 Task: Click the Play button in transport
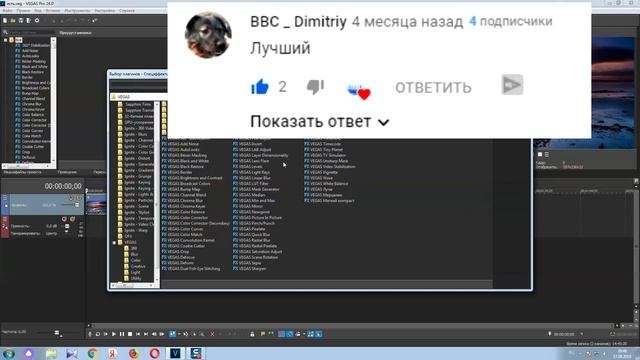point(114,334)
